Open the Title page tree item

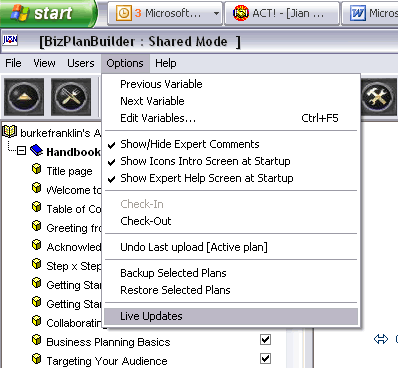click(x=69, y=171)
